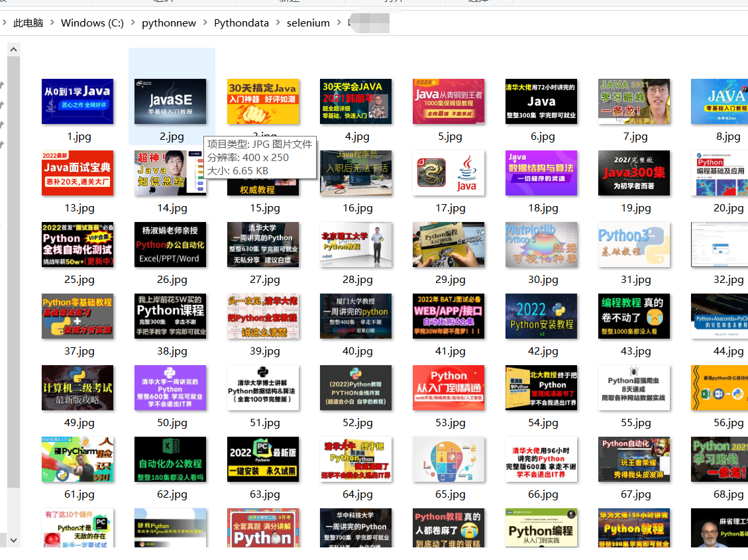This screenshot has height=560, width=748.
Task: Select the 16.jpg thumbnail
Action: pyautogui.click(x=356, y=173)
